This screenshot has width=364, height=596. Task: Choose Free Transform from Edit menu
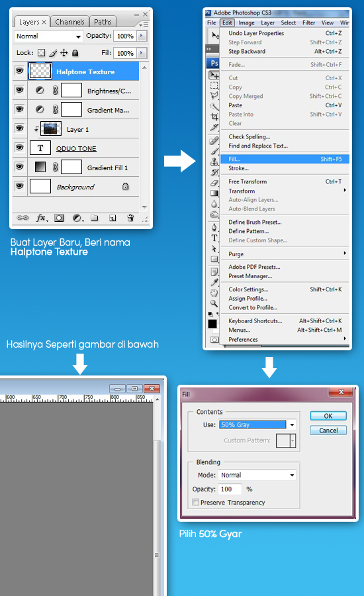click(285, 181)
